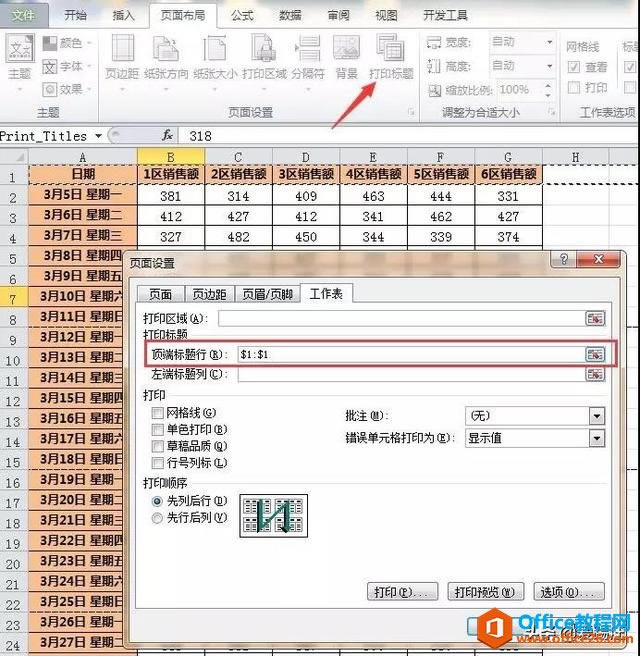
Task: Expand the 错误单元格打印为 dropdown
Action: pos(597,438)
